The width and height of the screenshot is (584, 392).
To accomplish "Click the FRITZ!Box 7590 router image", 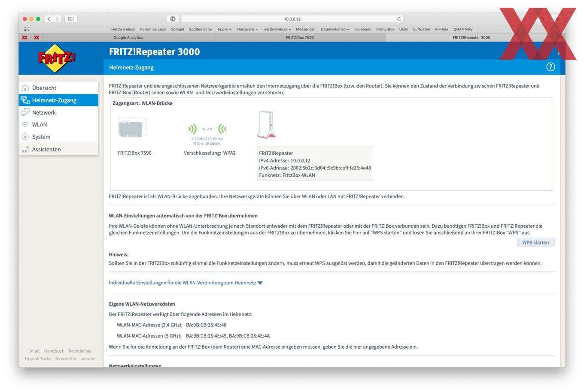I will (132, 128).
